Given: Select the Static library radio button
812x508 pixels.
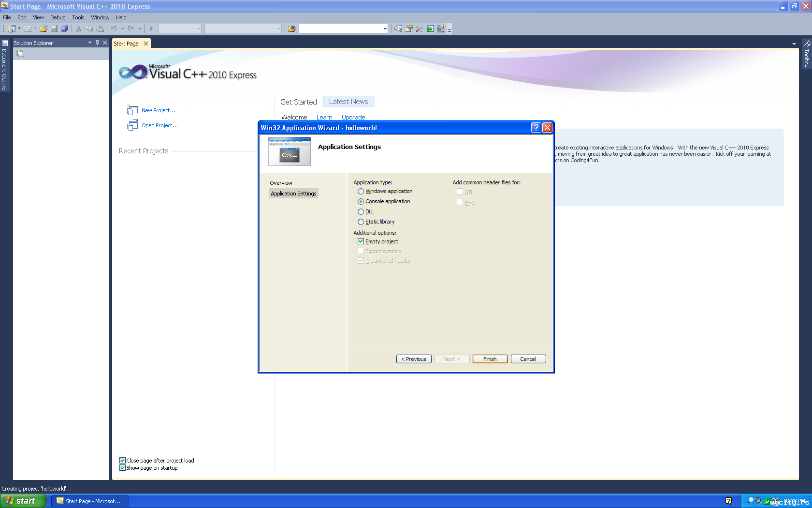Looking at the screenshot, I should 361,222.
